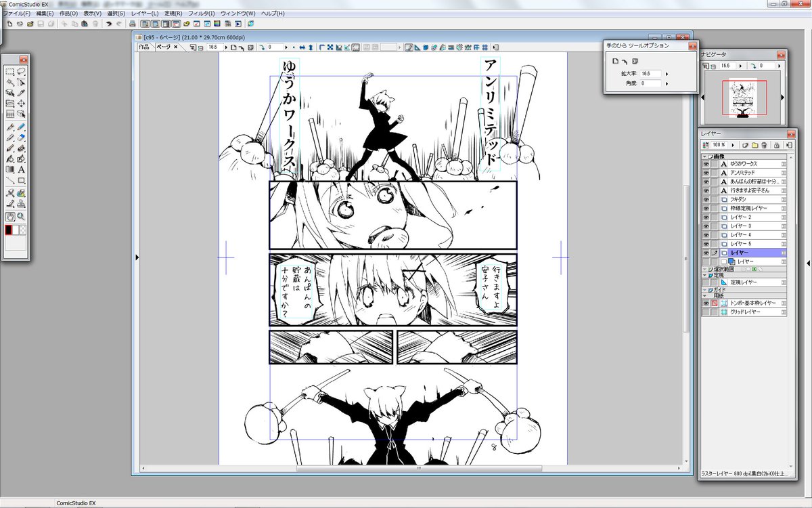Select the pen tool in toolbox
Screen dimensions: 812x508
pyautogui.click(x=10, y=127)
